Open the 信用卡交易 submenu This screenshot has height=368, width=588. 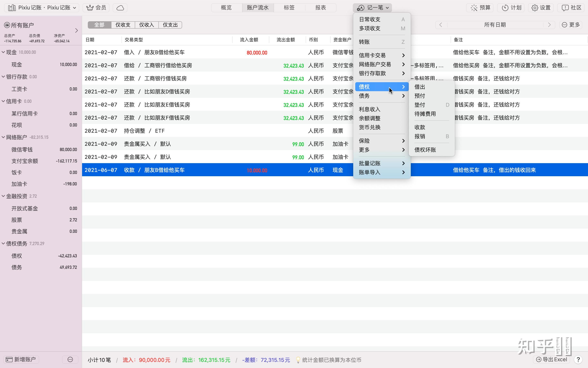pyautogui.click(x=382, y=55)
